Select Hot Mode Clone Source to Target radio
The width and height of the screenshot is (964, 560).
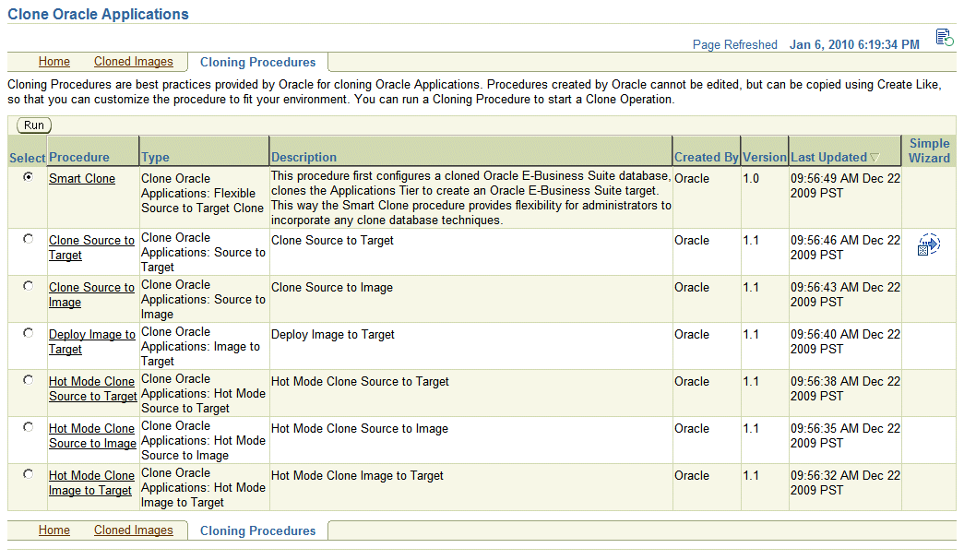pyautogui.click(x=28, y=380)
